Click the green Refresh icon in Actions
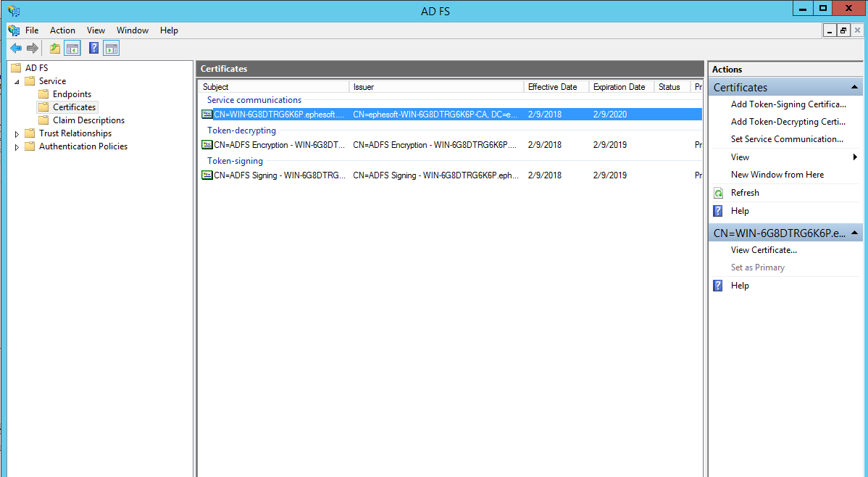Screen dimensions: 868x477 [x=718, y=193]
